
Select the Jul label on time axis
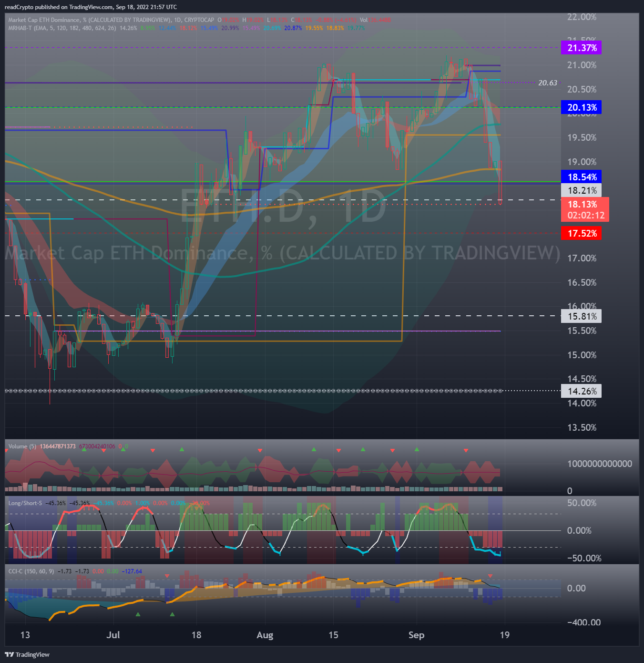click(x=113, y=635)
